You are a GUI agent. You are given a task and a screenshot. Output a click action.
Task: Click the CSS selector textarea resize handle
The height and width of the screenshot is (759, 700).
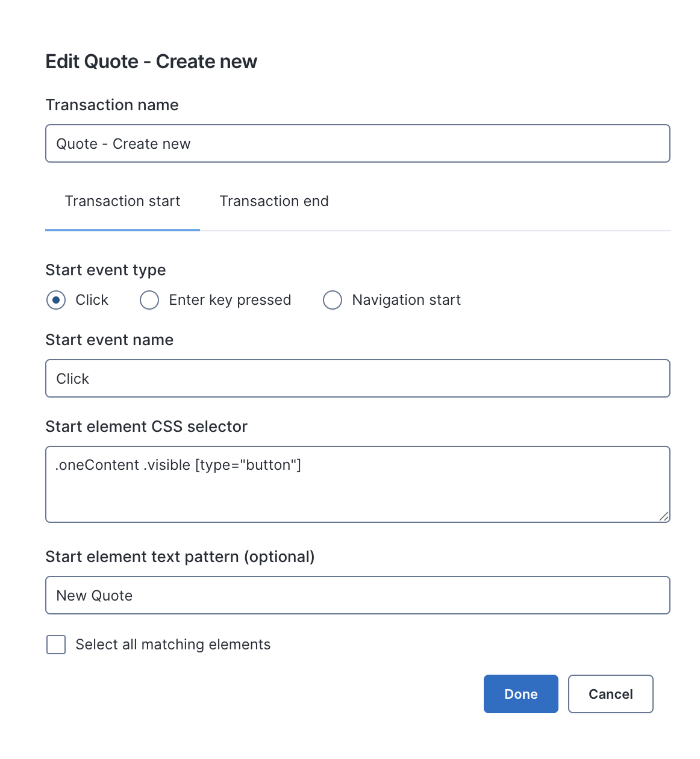click(x=664, y=516)
